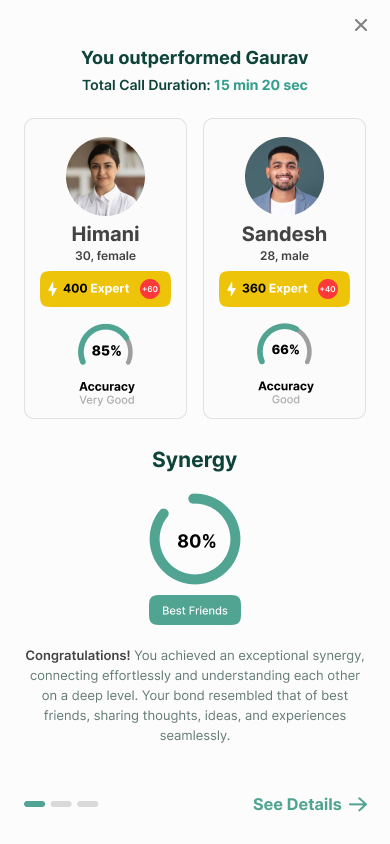Click the 15 min 20 sec duration text
This screenshot has width=390, height=844.
(x=261, y=85)
